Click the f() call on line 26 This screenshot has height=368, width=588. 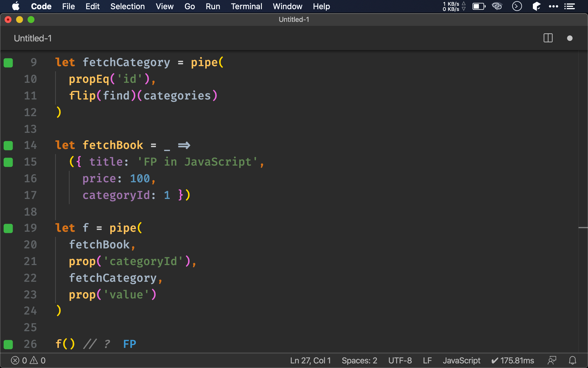[65, 344]
